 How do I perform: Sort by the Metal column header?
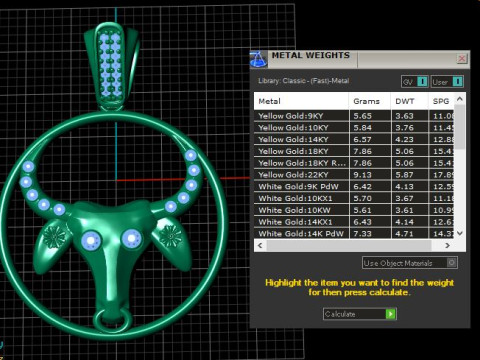301,101
